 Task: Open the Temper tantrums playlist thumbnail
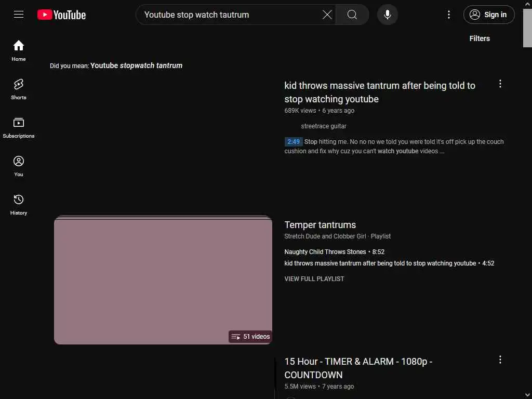[163, 280]
